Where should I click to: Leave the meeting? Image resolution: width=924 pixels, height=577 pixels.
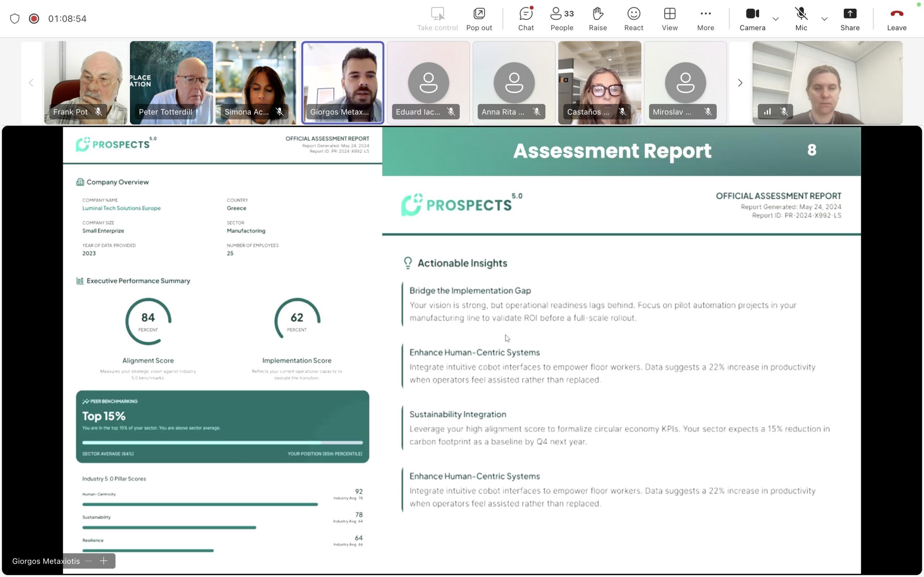click(897, 19)
